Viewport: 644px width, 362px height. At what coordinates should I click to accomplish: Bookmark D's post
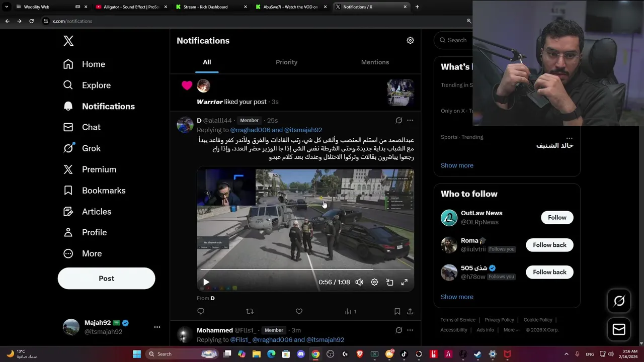(x=397, y=312)
